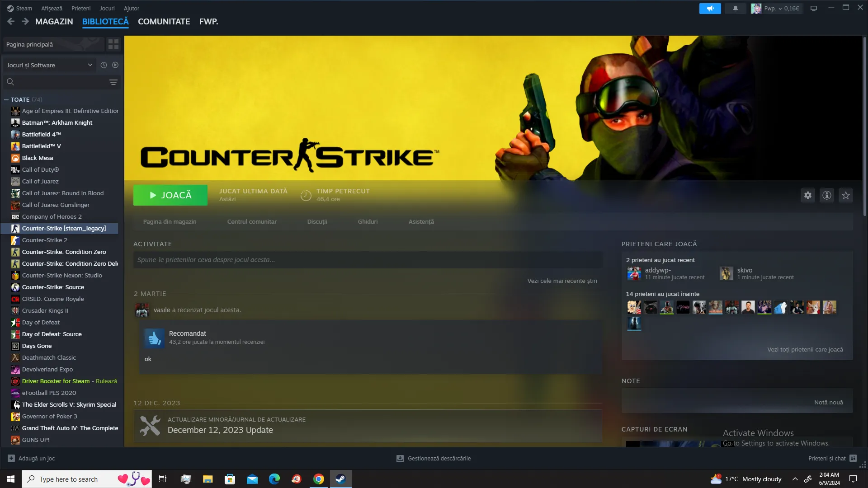Viewport: 868px width, 488px height.
Task: Click the main content vertical scrollbar
Action: coord(864,127)
